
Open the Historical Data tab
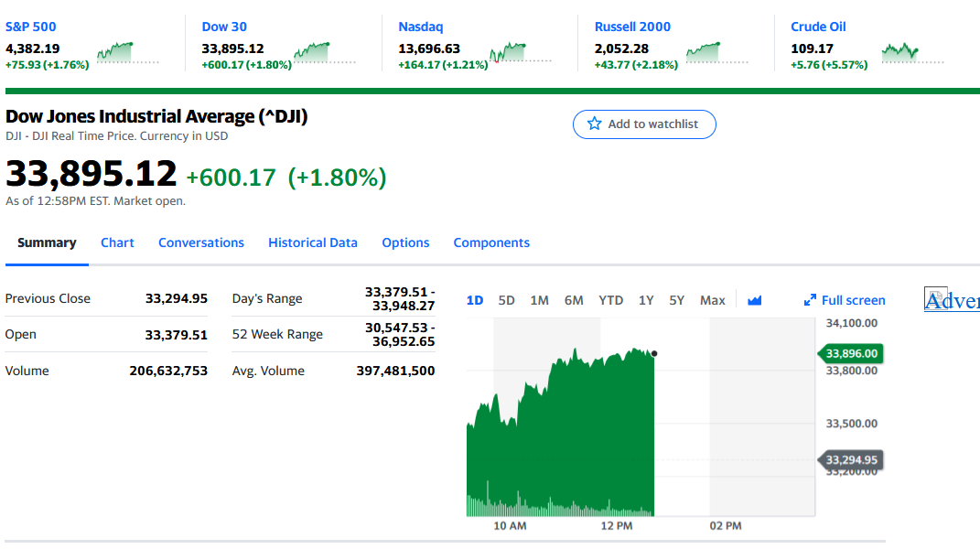click(313, 242)
